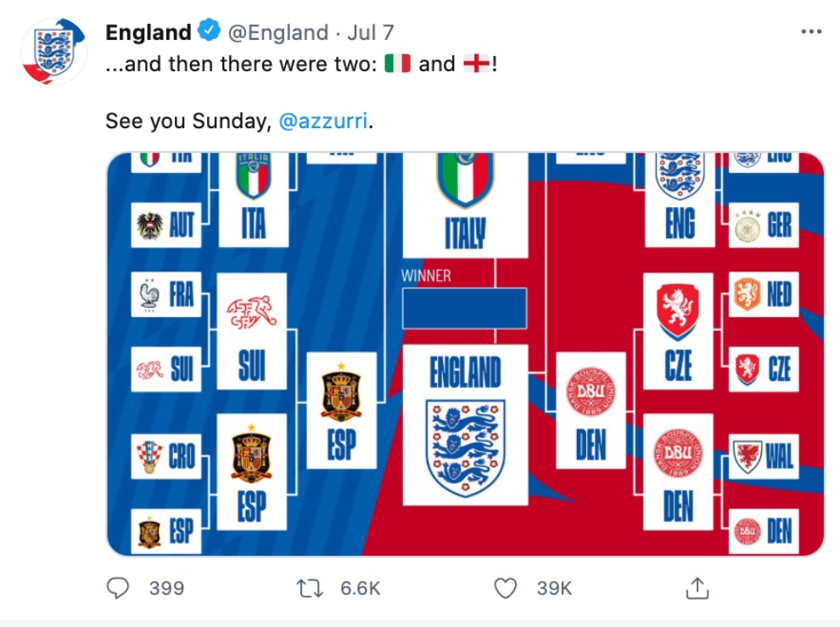Click the reply speech bubble icon

click(x=118, y=588)
